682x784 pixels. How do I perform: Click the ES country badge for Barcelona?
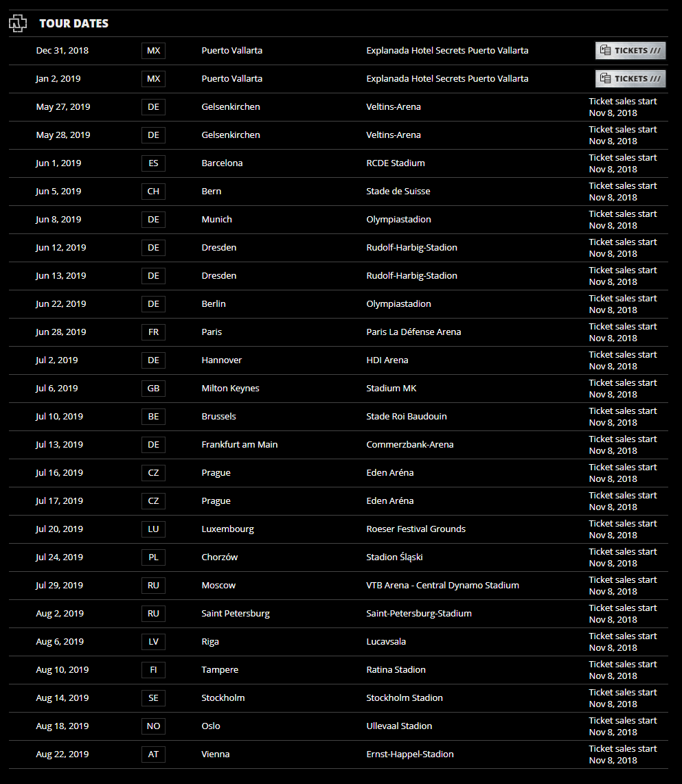pyautogui.click(x=153, y=163)
